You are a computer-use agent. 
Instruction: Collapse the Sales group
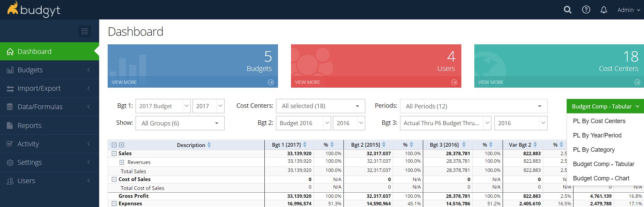point(114,153)
